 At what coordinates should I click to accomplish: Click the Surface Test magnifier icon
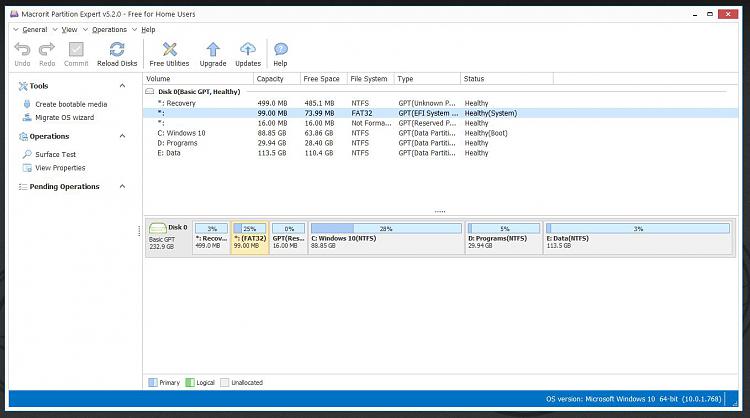pyautogui.click(x=27, y=154)
